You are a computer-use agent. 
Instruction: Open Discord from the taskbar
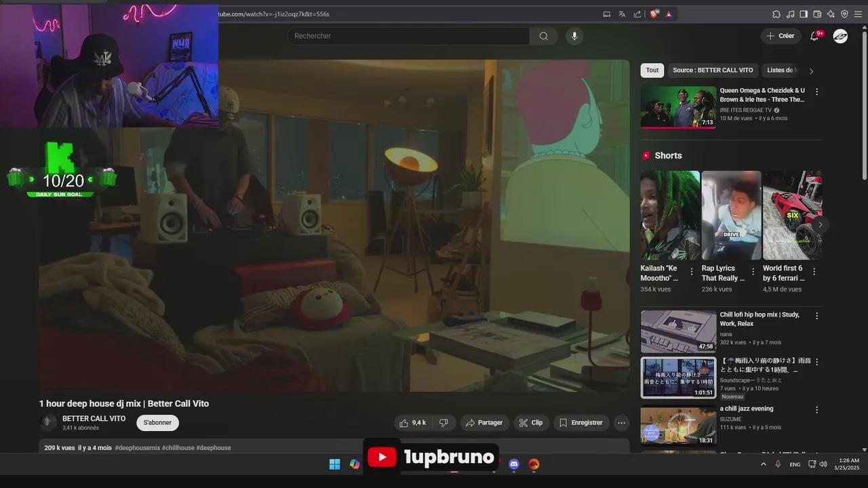click(x=514, y=464)
